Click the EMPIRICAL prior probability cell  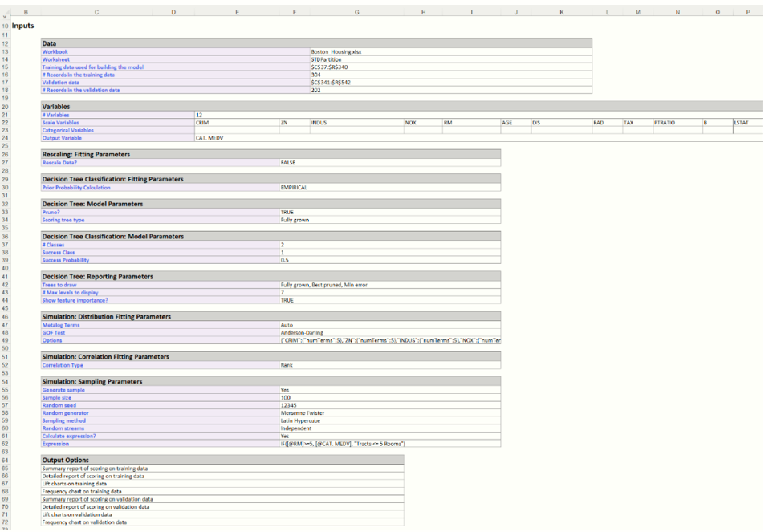295,188
